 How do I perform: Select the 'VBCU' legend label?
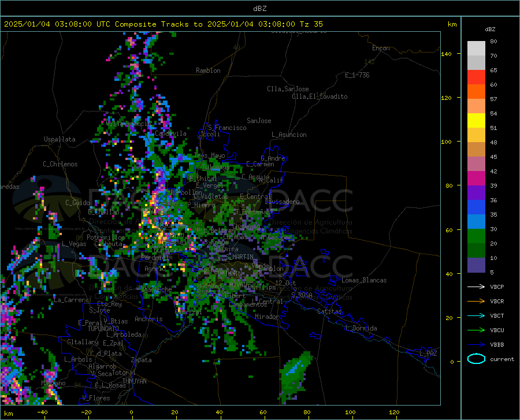coord(497,330)
